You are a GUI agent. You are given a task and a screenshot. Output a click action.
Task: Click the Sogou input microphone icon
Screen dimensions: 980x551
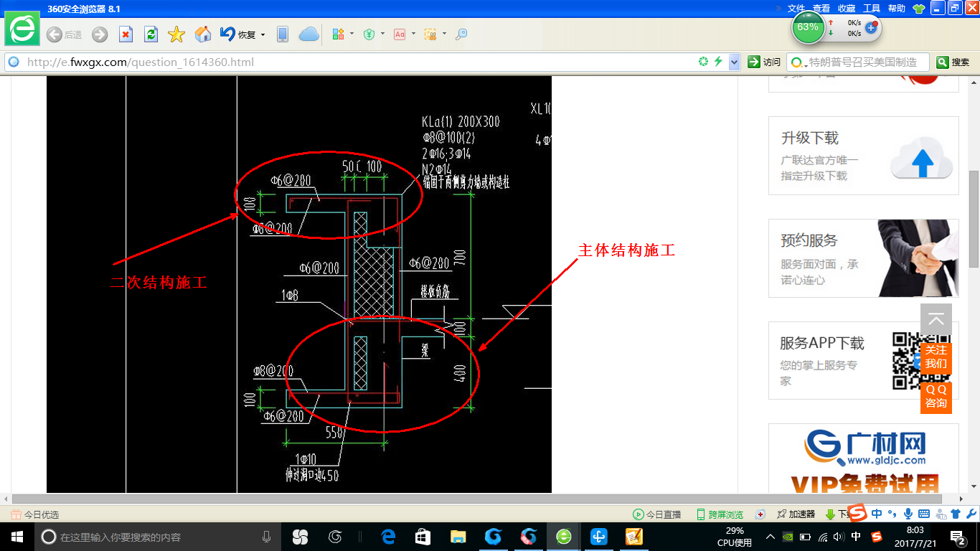tap(908, 514)
